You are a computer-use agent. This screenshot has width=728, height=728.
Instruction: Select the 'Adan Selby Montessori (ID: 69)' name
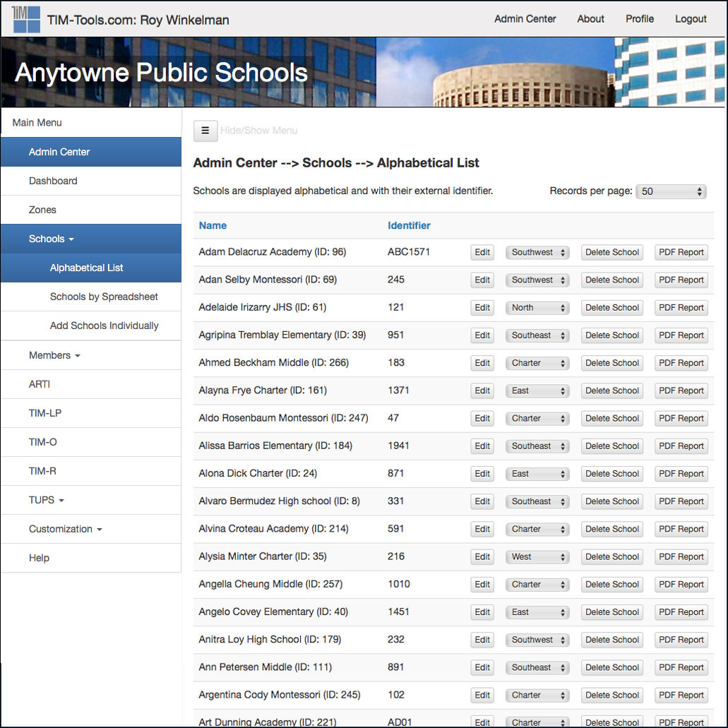coord(268,280)
